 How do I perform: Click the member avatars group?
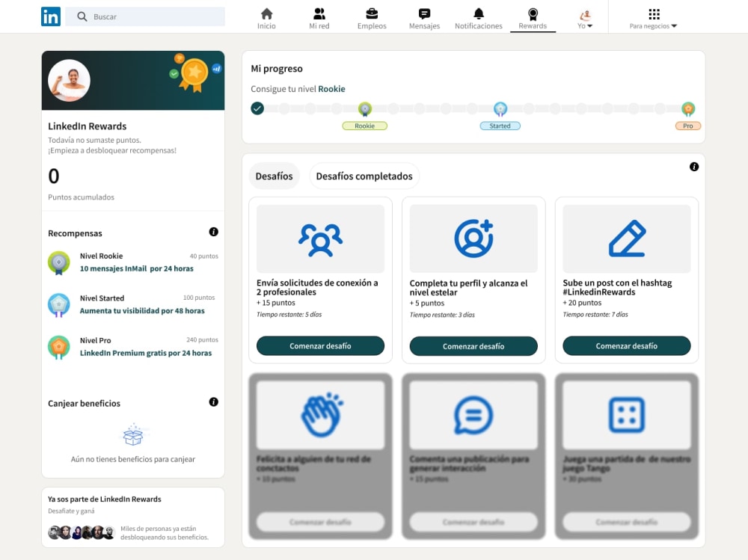[x=82, y=532]
